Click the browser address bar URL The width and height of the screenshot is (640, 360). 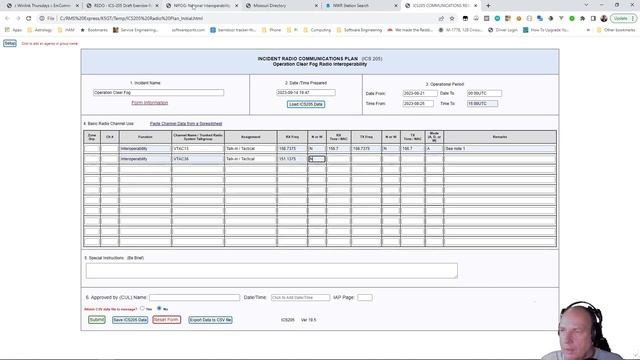click(x=131, y=18)
